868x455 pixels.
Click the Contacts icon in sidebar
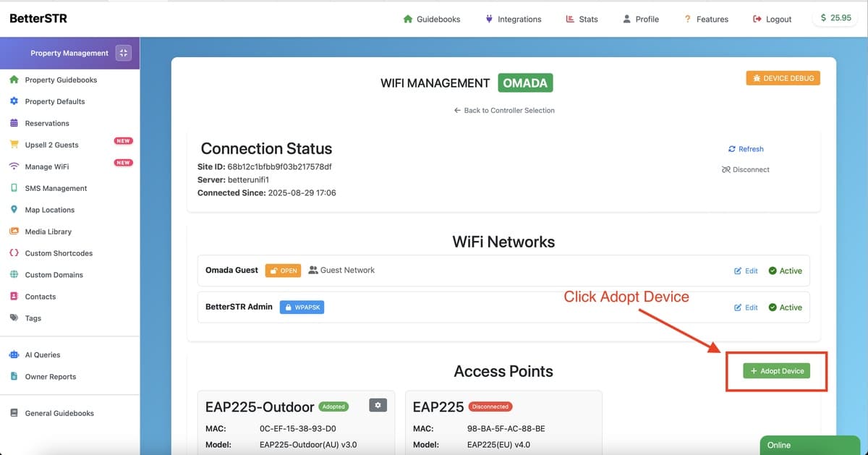[x=14, y=297]
